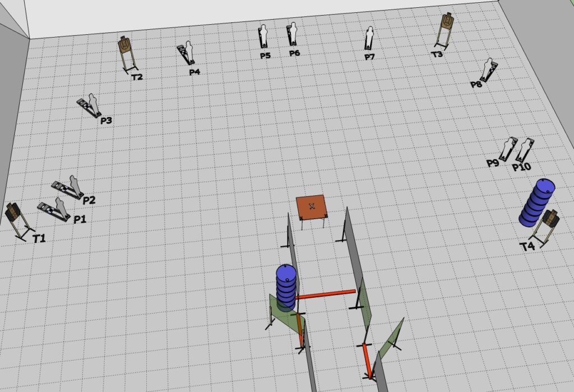Click the horizontal orange fault line
This screenshot has width=574, height=392.
click(326, 293)
